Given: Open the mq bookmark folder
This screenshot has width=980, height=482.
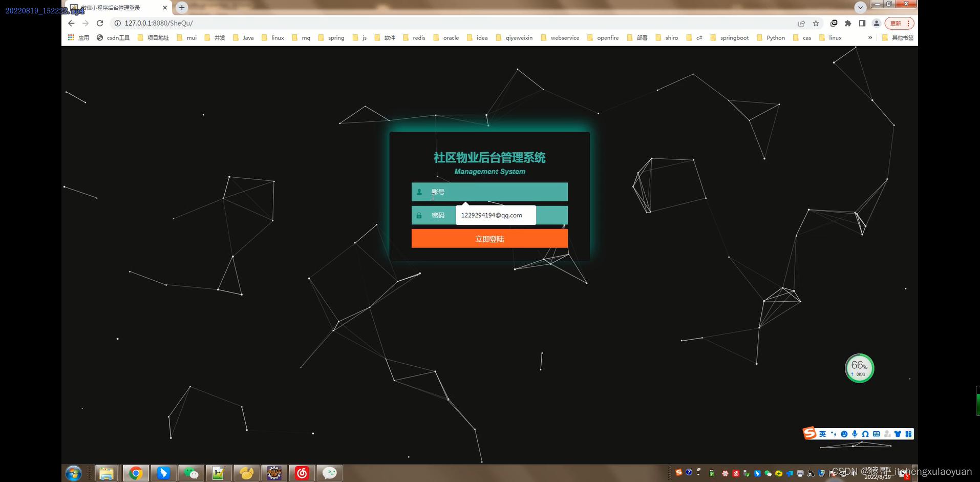Looking at the screenshot, I should pyautogui.click(x=301, y=37).
